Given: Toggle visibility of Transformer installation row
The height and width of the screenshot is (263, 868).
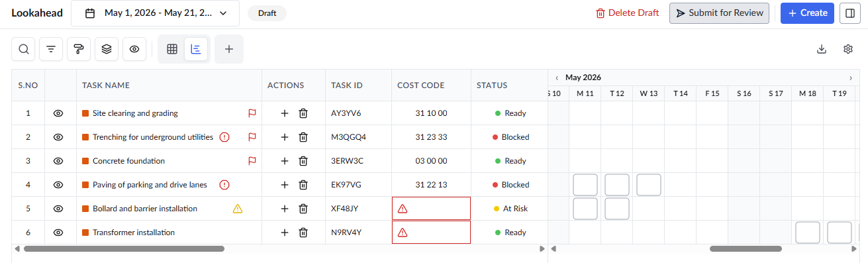Looking at the screenshot, I should (58, 233).
